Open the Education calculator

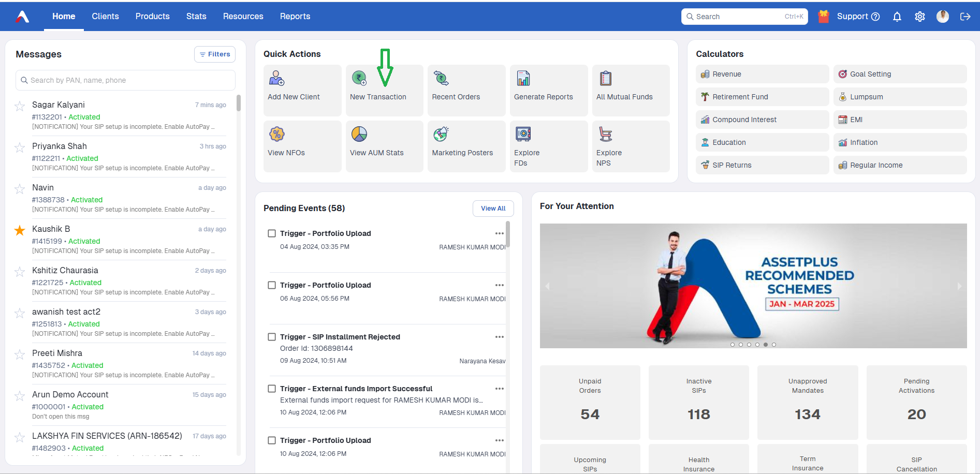[762, 142]
